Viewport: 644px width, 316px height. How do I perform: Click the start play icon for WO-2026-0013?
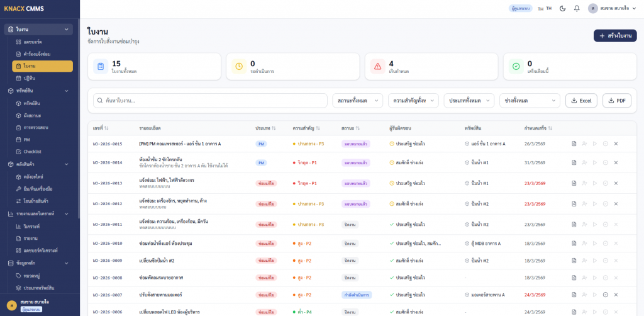(x=594, y=183)
